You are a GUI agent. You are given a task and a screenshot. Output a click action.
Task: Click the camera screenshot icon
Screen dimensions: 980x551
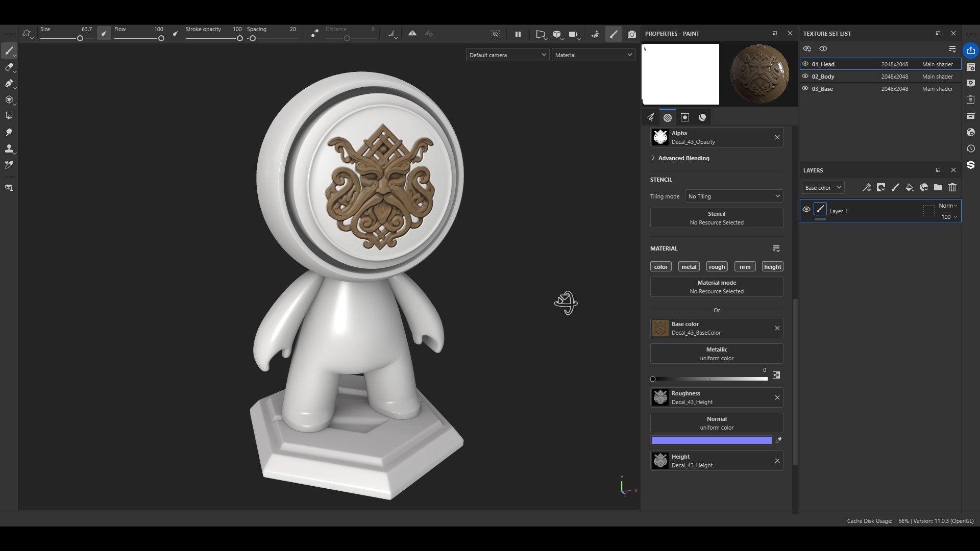point(632,34)
